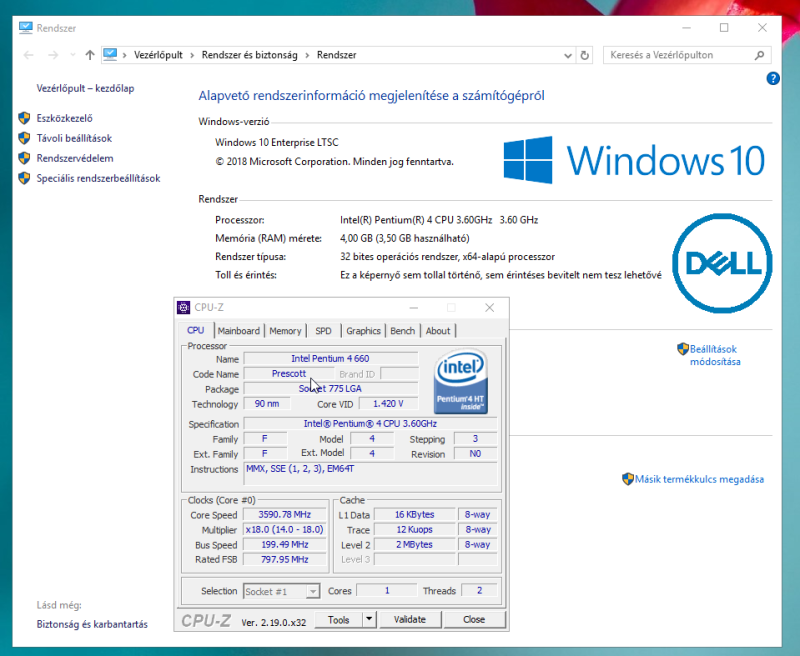Open Vezérlőpult – kezdőlap link

tap(85, 88)
